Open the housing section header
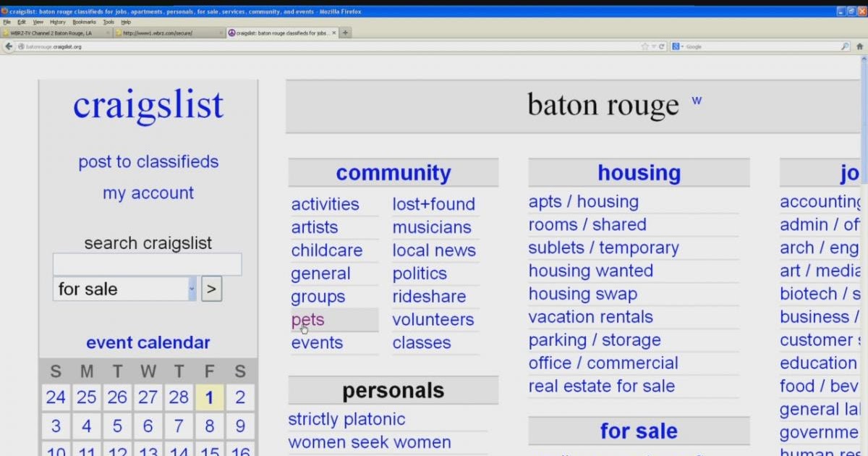Image resolution: width=868 pixels, height=456 pixels. pyautogui.click(x=639, y=173)
